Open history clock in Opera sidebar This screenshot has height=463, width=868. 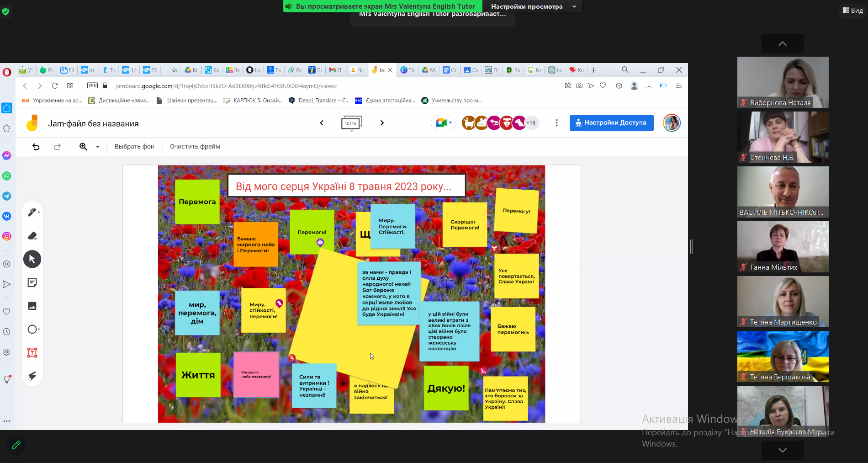click(6, 332)
